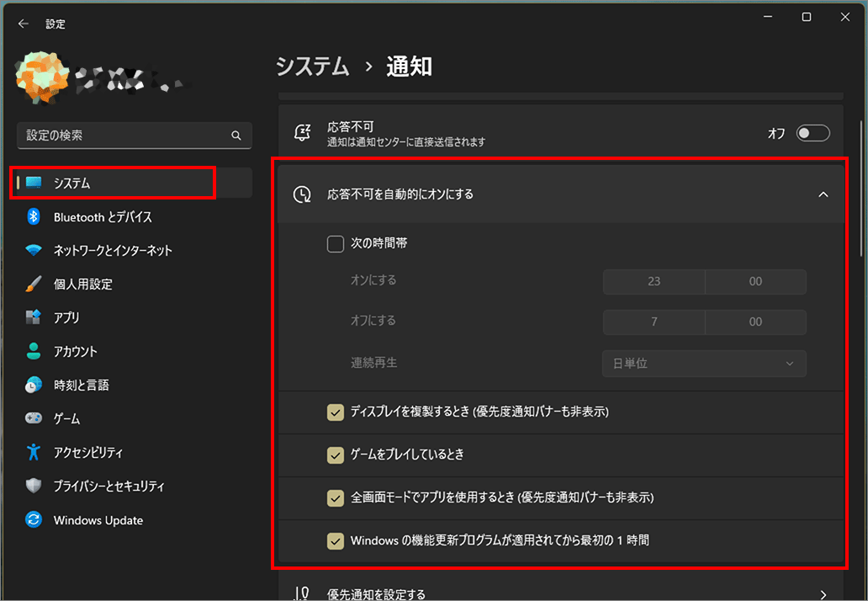Click the back arrow icon

coord(23,24)
